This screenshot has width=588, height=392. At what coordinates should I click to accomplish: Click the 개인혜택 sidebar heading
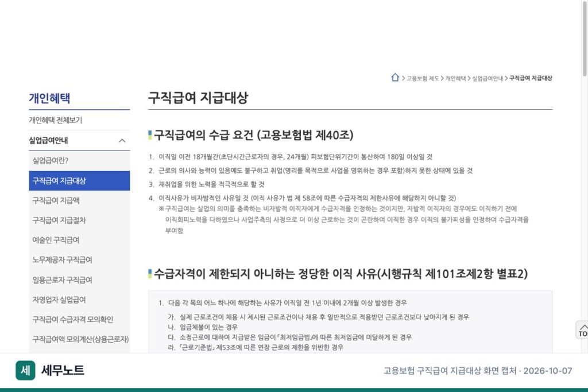tap(49, 98)
